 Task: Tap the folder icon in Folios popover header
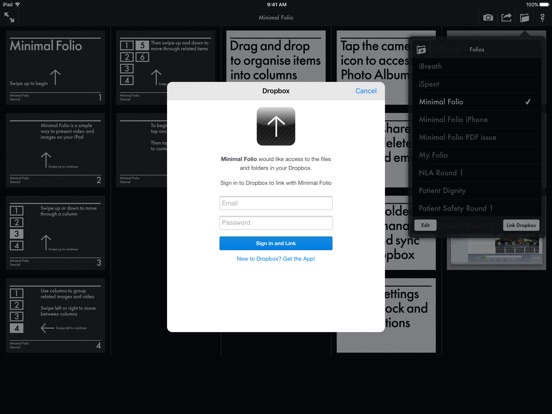tap(421, 50)
